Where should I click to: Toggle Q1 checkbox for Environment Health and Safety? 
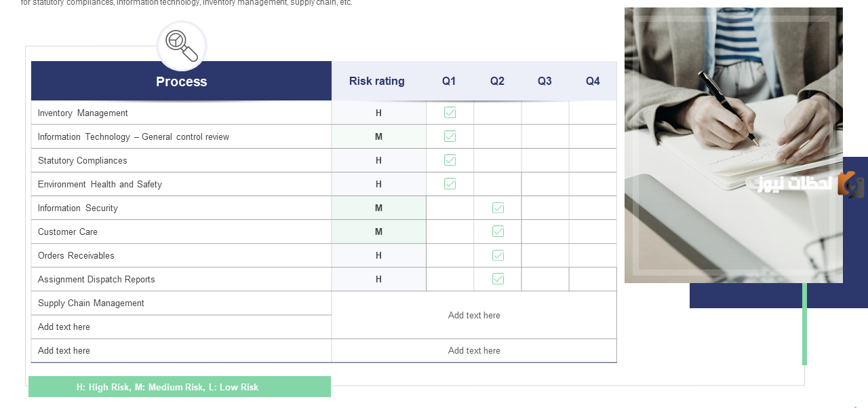tap(450, 184)
